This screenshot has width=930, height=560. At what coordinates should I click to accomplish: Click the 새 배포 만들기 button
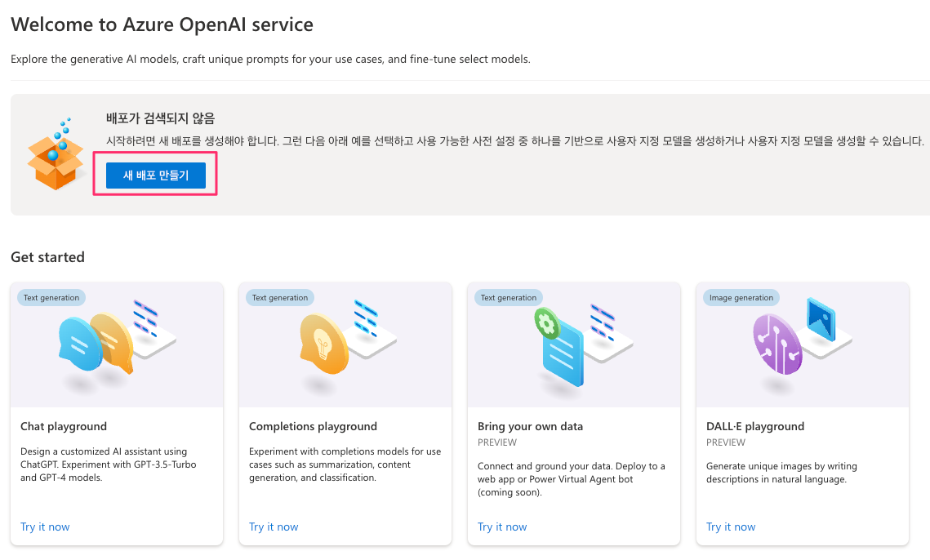156,176
